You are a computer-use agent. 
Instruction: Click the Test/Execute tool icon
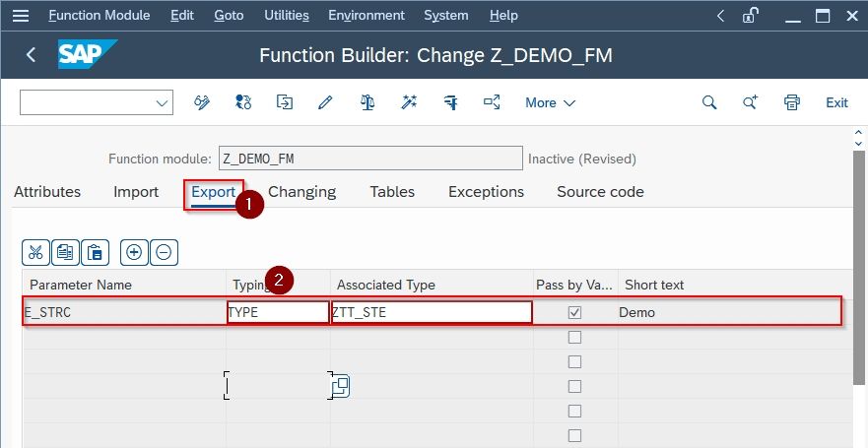450,102
